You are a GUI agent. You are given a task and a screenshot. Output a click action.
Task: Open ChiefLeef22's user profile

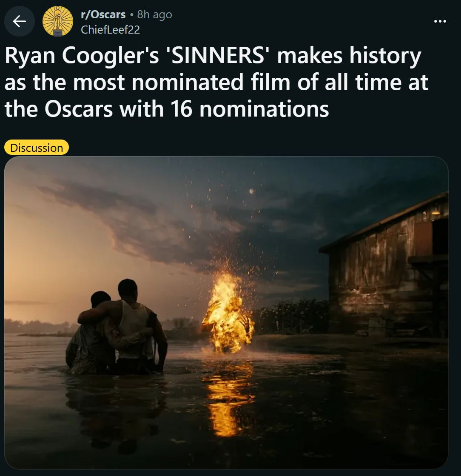(111, 29)
